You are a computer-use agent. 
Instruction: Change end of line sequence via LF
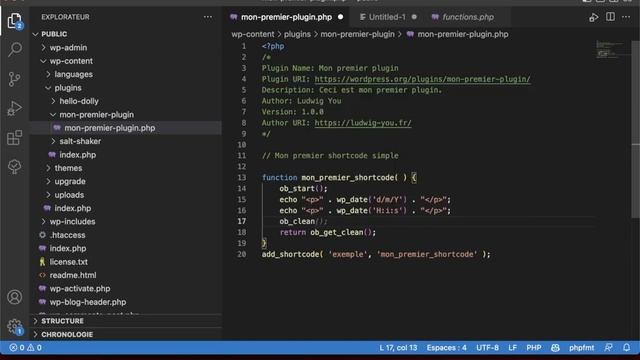point(513,348)
